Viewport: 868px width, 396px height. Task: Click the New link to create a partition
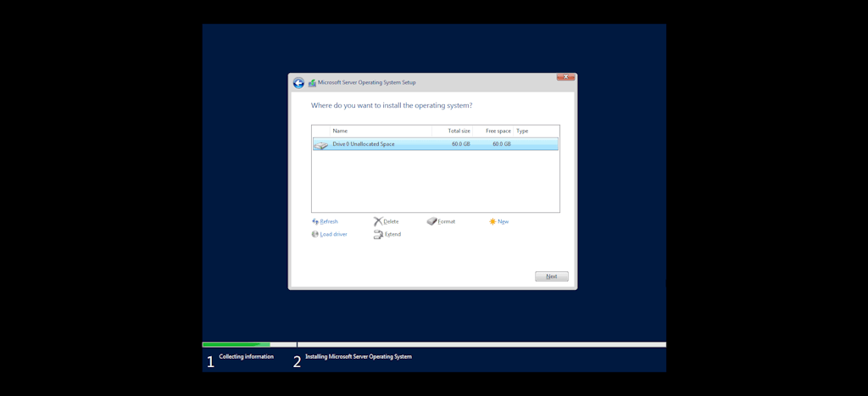tap(503, 221)
